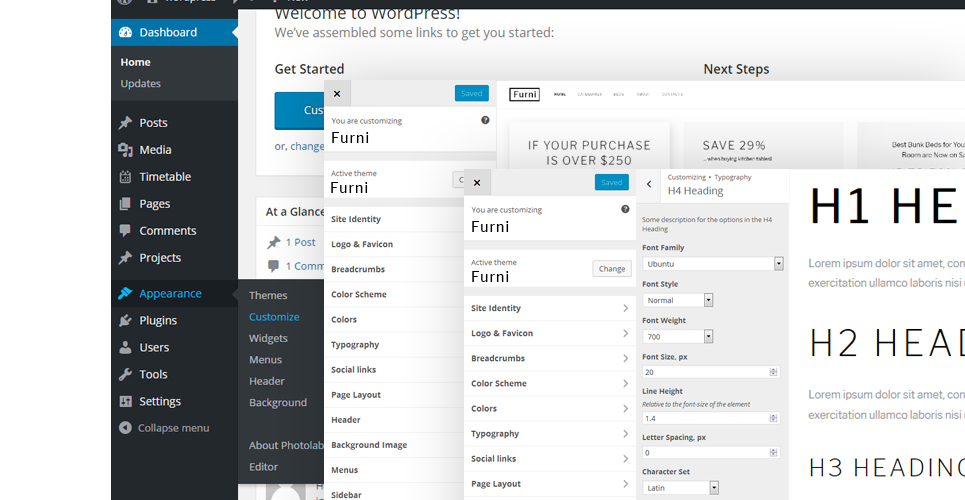Click the Settings sliders icon
The width and height of the screenshot is (965, 500).
click(x=125, y=401)
